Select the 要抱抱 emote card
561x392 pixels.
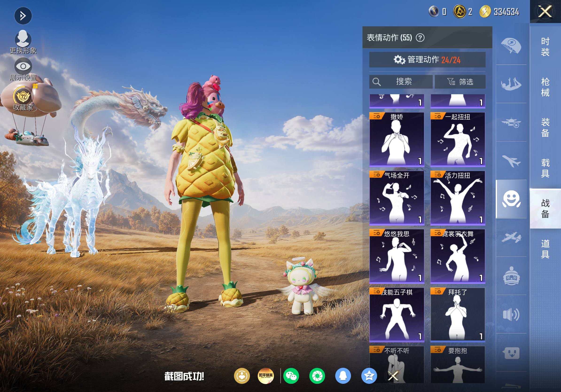pos(458,364)
